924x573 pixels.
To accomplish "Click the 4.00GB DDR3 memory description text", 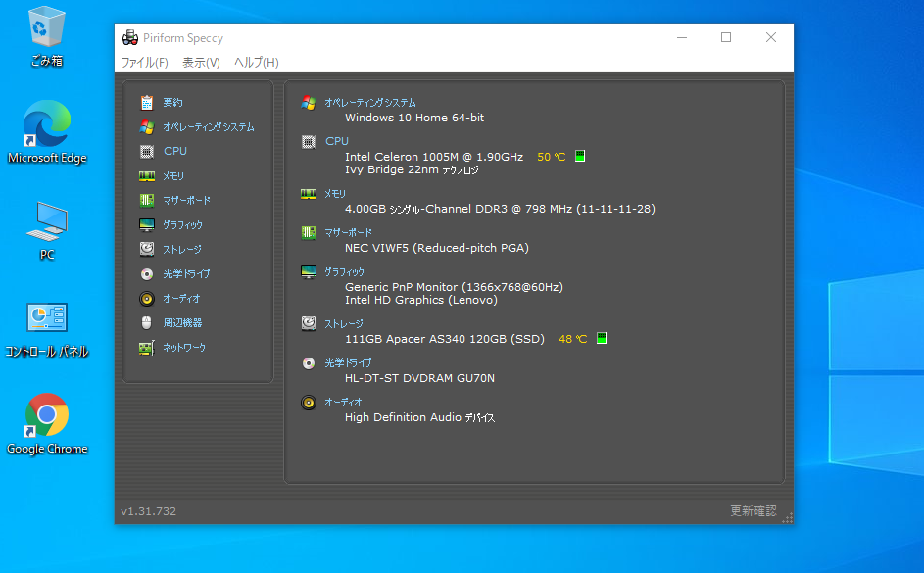I will coord(500,209).
